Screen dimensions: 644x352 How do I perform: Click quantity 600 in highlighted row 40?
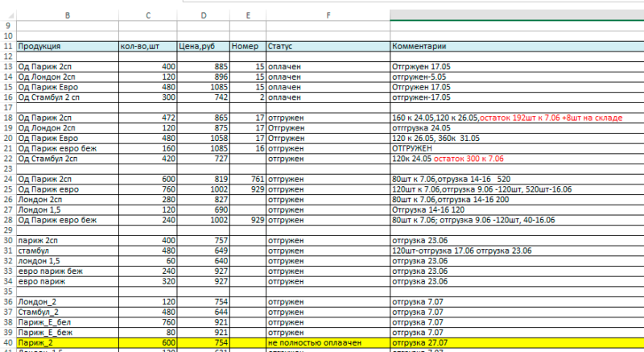[x=148, y=343]
